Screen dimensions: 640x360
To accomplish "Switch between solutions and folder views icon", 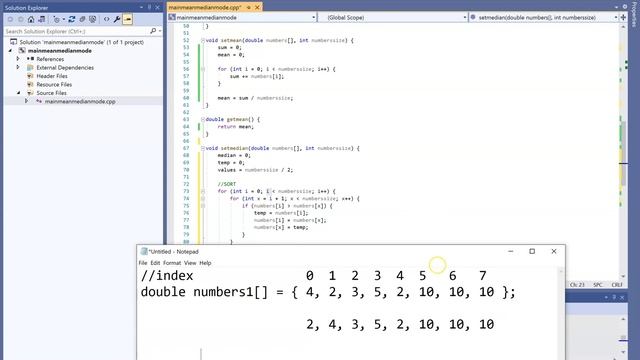I will click(42, 19).
